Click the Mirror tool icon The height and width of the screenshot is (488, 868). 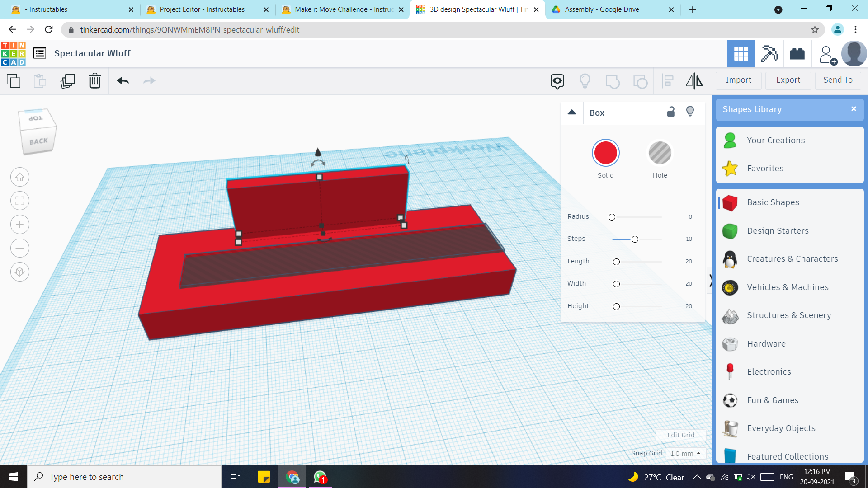click(694, 81)
